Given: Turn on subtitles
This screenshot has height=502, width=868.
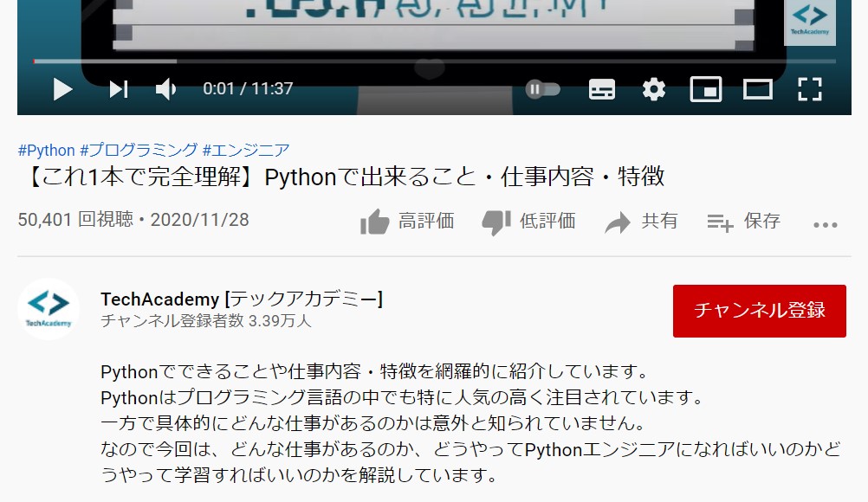Looking at the screenshot, I should tap(601, 88).
